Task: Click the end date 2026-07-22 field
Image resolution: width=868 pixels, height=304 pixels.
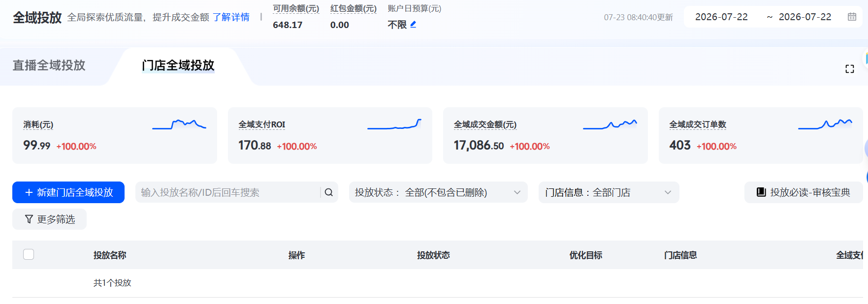Action: tap(805, 17)
